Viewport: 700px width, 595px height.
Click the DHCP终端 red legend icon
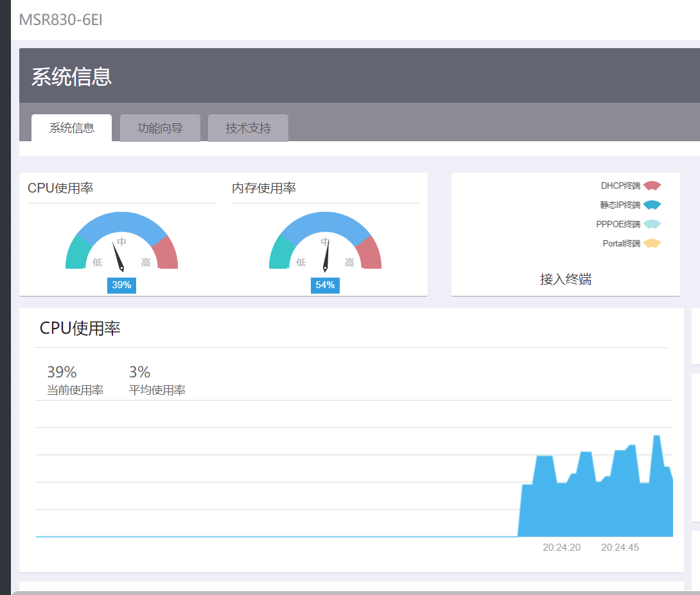652,186
